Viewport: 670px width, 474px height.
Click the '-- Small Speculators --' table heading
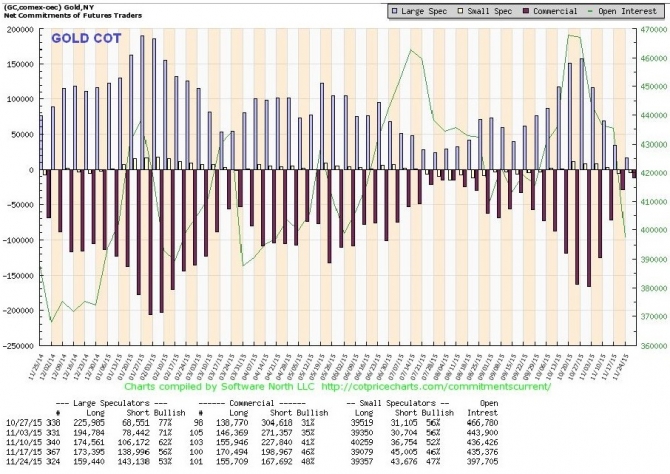(x=398, y=403)
